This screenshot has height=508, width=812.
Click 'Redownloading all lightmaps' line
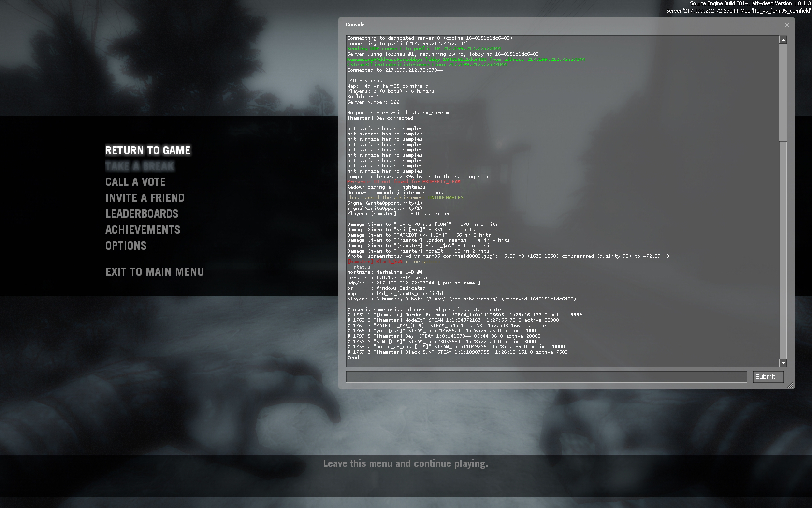coord(386,187)
